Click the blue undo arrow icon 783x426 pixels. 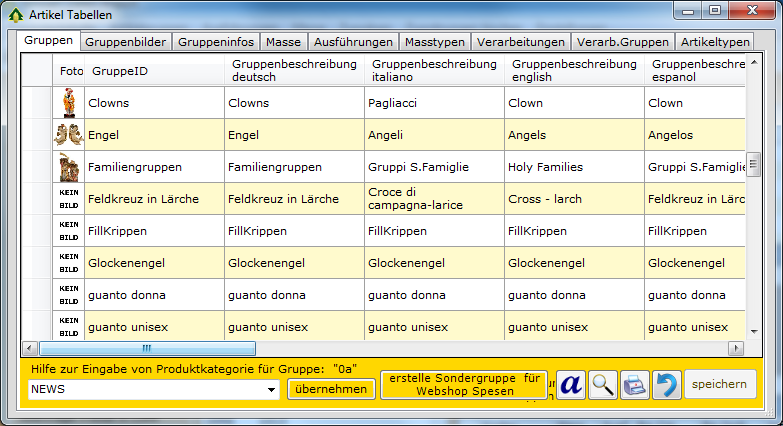click(x=666, y=385)
